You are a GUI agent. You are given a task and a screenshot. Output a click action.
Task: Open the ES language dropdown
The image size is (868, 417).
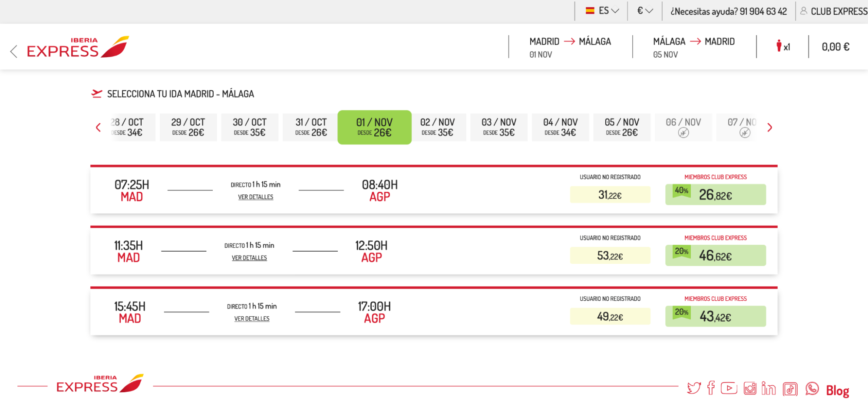pos(602,11)
